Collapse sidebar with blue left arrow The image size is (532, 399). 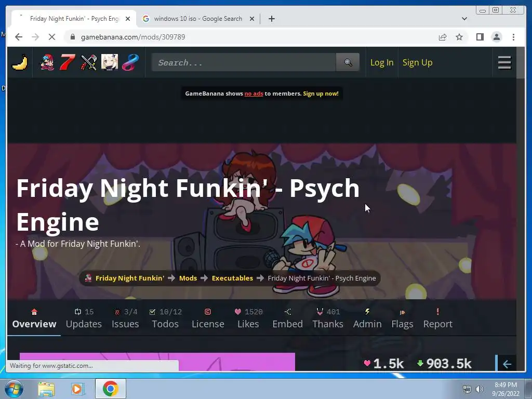(x=507, y=364)
